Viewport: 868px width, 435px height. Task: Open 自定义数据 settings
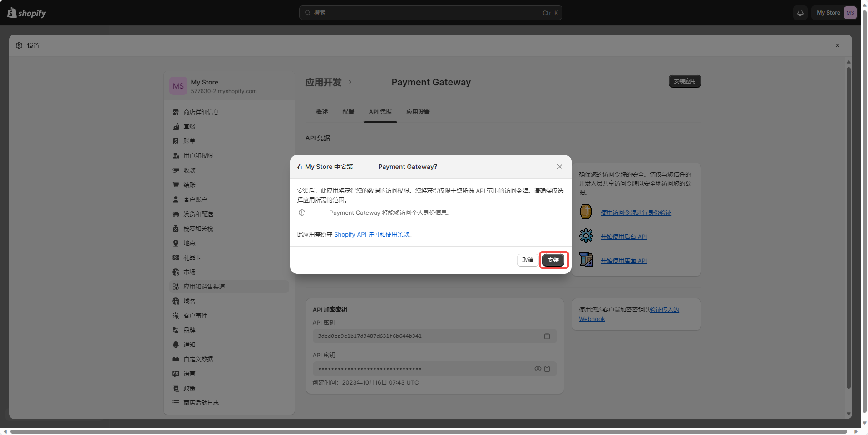pos(229,359)
